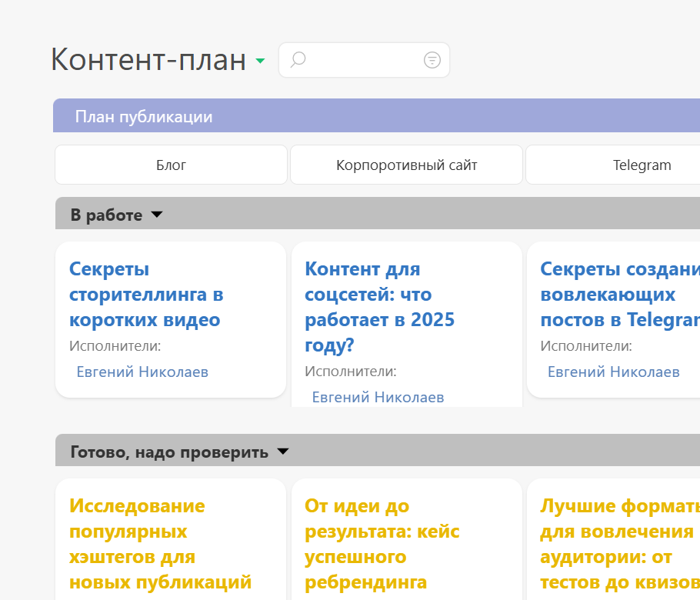Viewport: 700px width, 600px height.
Task: Select the Блог column header
Action: tap(171, 165)
